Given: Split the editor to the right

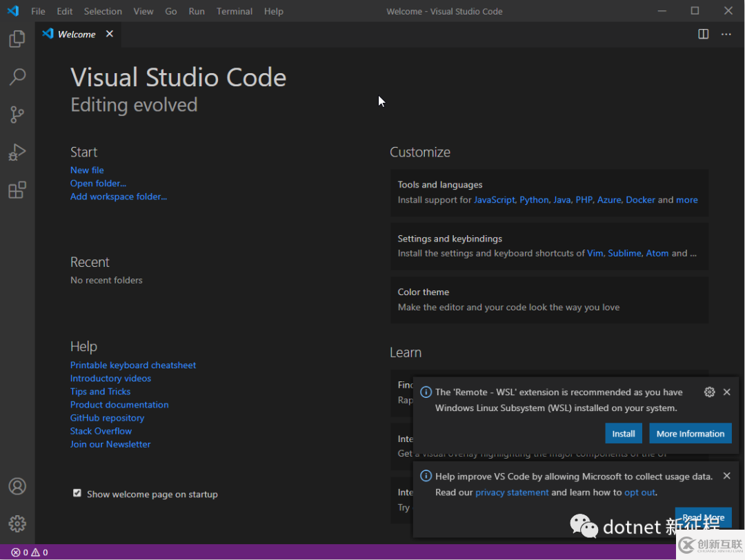Looking at the screenshot, I should 704,34.
